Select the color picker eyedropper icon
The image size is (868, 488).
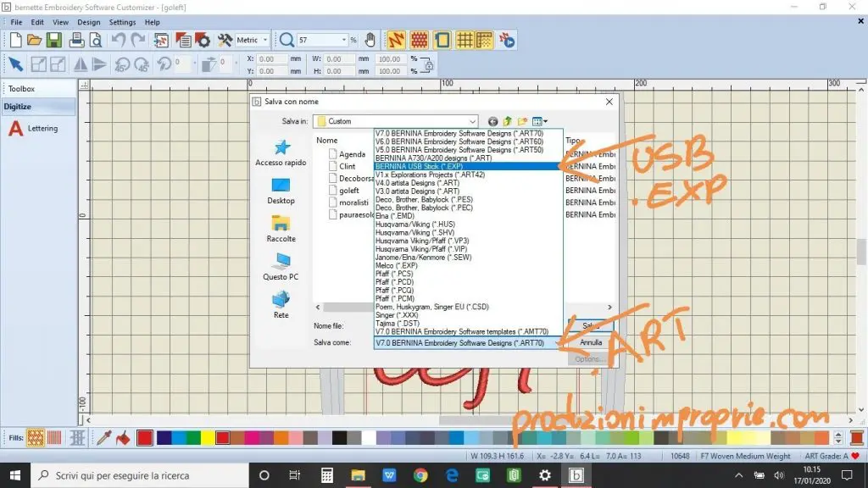point(103,438)
